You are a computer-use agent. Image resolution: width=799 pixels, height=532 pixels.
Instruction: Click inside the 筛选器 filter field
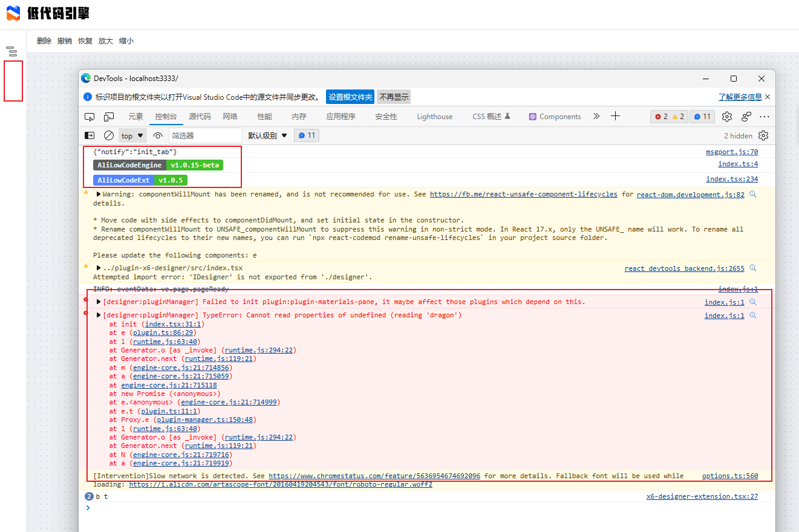[x=206, y=135]
